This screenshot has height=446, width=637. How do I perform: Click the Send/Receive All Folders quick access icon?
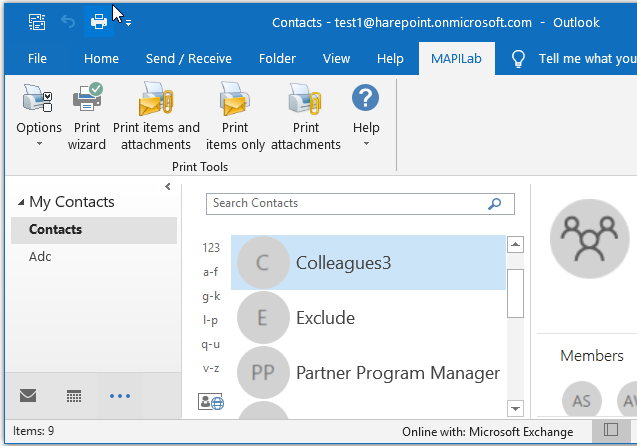coord(37,22)
